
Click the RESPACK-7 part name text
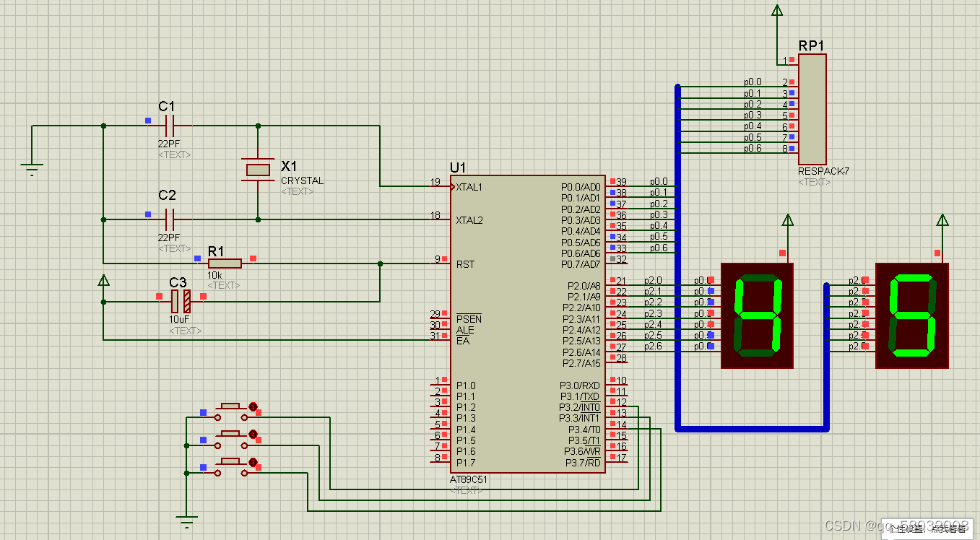824,172
